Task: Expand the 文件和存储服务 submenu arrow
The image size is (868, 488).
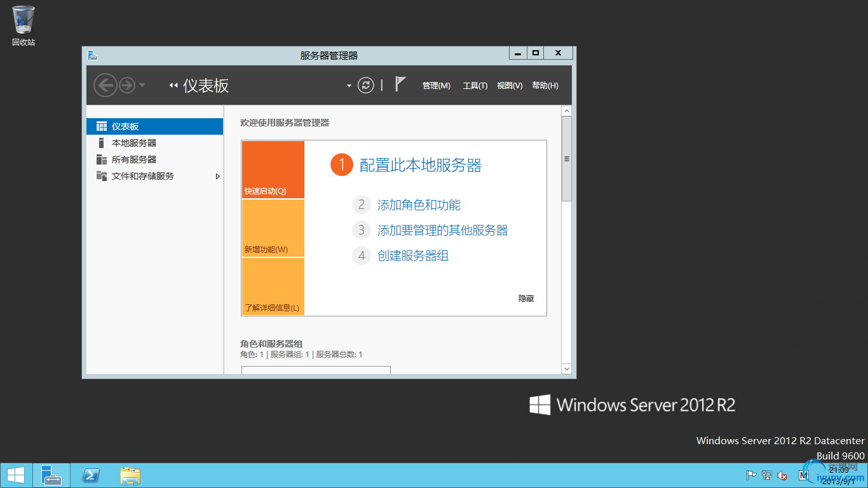Action: click(218, 176)
